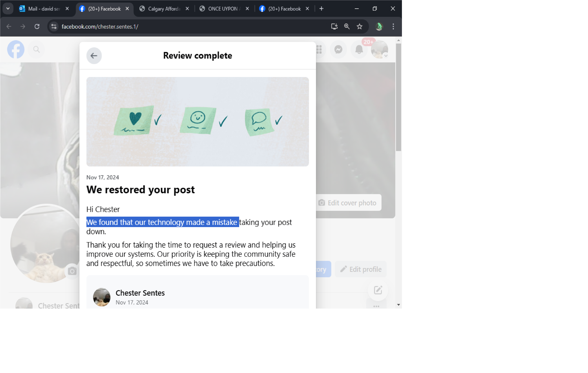Image resolution: width=588 pixels, height=373 pixels.
Task: Click the compose new message icon
Action: click(x=378, y=290)
